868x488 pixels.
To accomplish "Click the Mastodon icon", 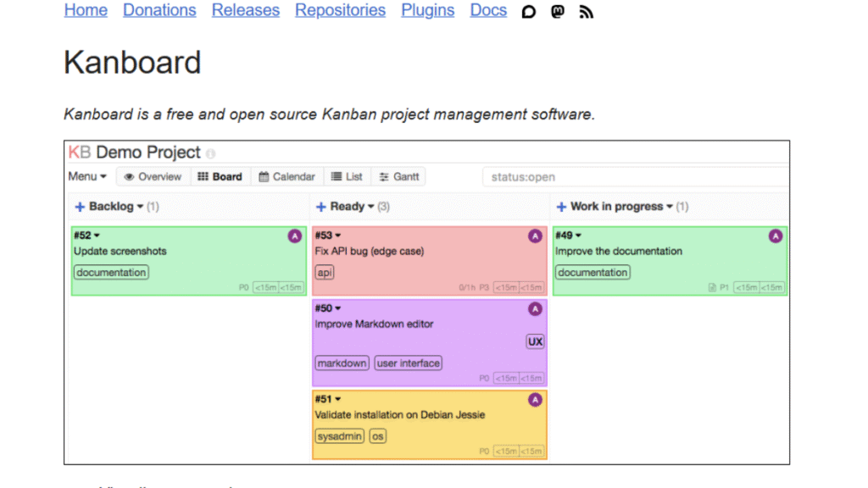I will click(557, 12).
